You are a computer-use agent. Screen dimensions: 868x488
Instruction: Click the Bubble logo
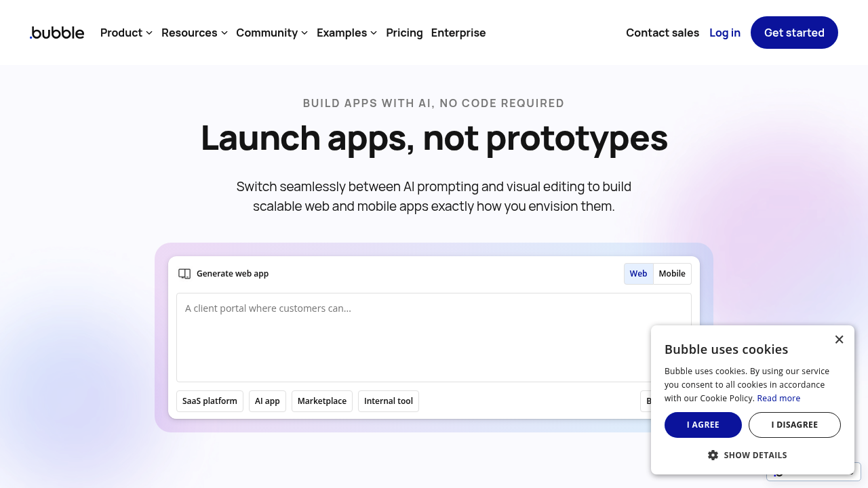(57, 33)
